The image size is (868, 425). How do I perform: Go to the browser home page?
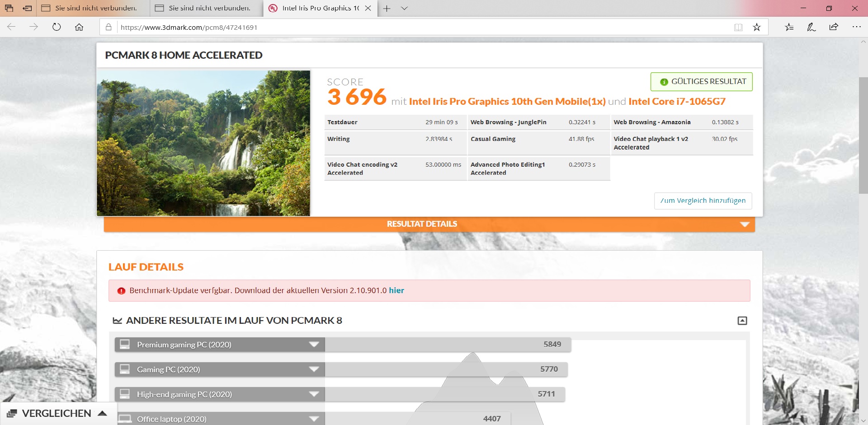pyautogui.click(x=79, y=27)
